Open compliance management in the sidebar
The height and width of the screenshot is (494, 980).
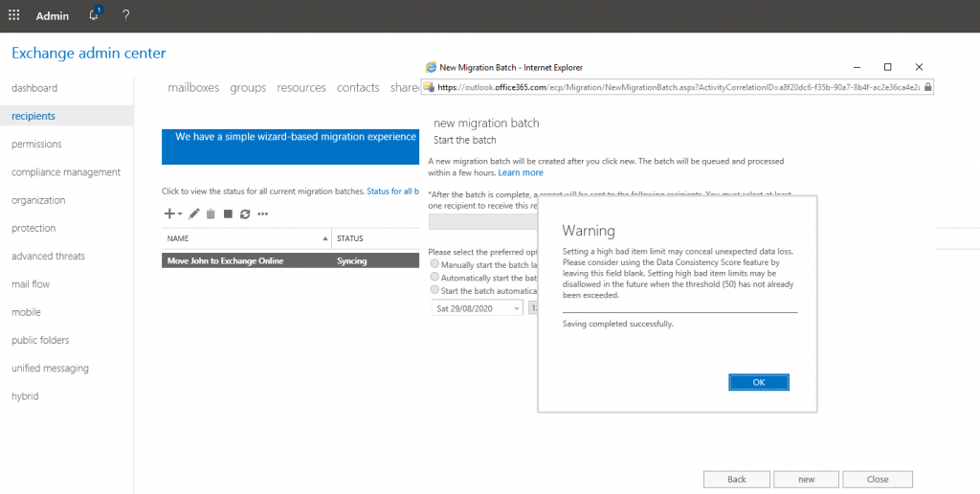click(x=66, y=172)
